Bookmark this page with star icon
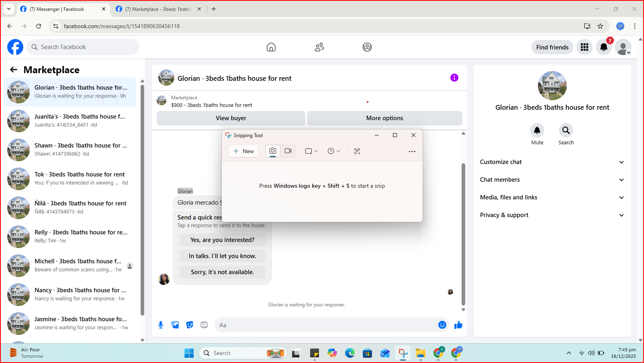644x363 pixels. tap(600, 26)
